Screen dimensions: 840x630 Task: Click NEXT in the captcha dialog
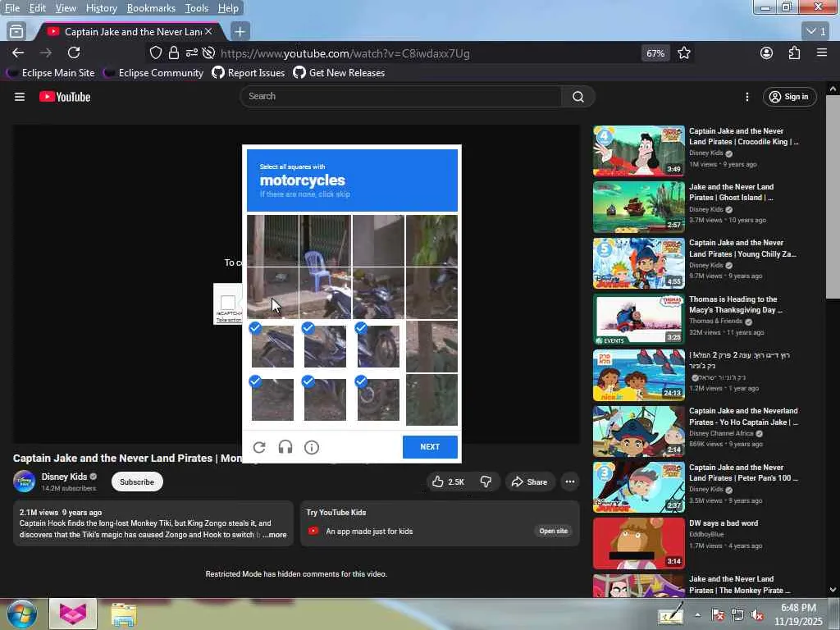click(430, 447)
